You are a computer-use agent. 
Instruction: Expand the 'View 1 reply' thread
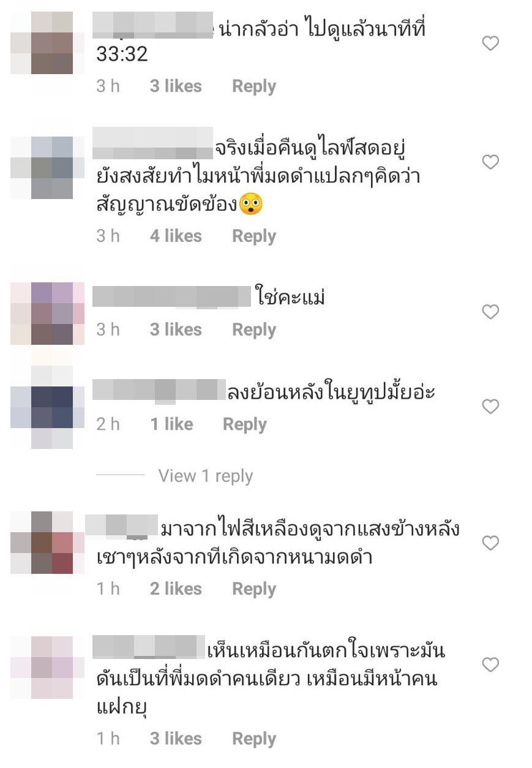click(x=205, y=476)
